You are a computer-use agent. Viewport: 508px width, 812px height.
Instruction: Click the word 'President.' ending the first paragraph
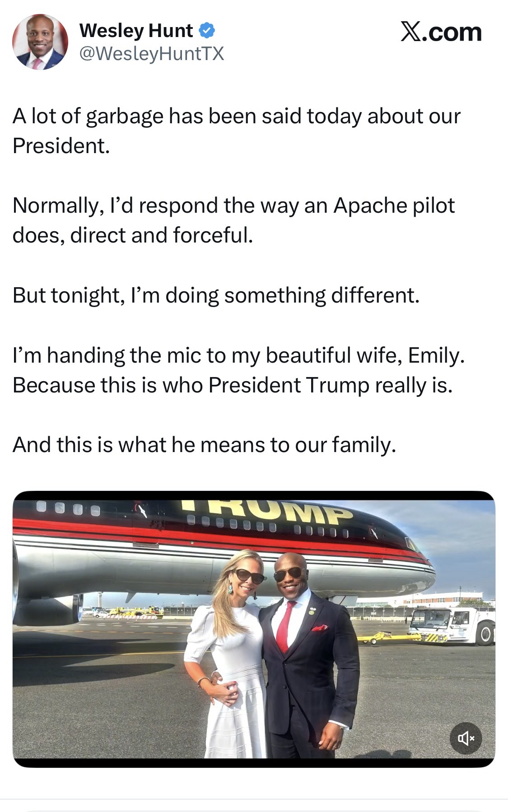[x=61, y=145]
